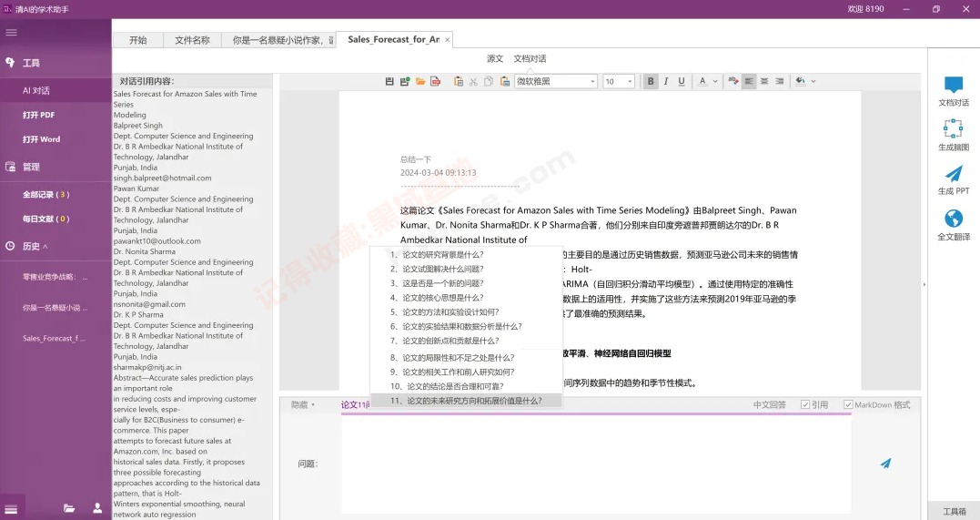Apply highlight fill color bucket
This screenshot has height=520, width=980.
click(801, 81)
